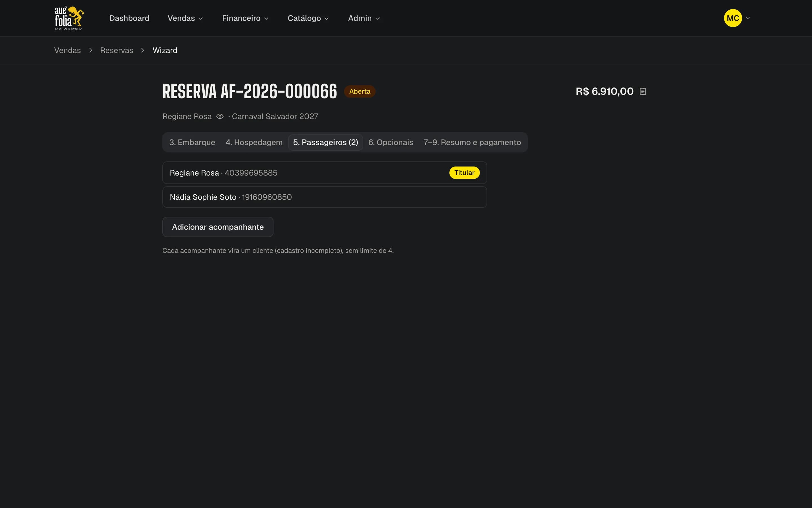Click the Wizard breadcrumb
The image size is (812, 508).
click(165, 51)
